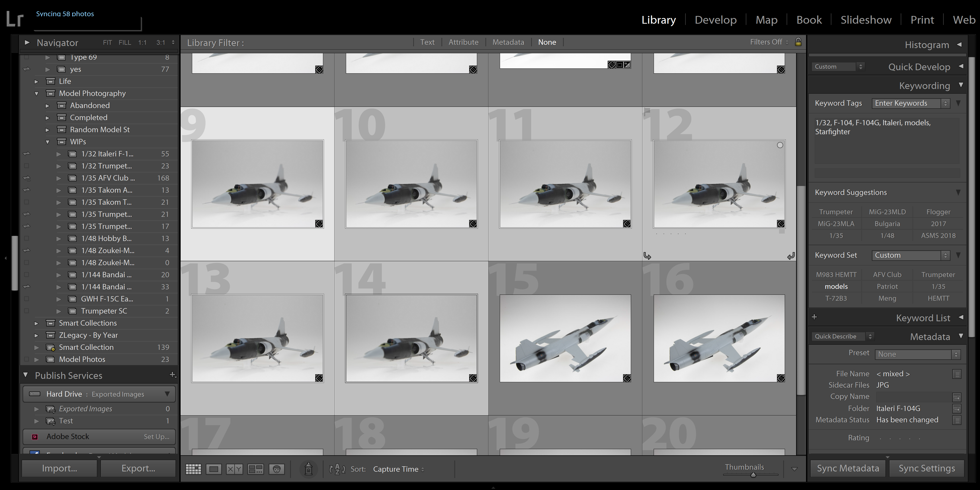Viewport: 980px width, 490px height.
Task: Switch to Grid view icon
Action: coord(193,469)
